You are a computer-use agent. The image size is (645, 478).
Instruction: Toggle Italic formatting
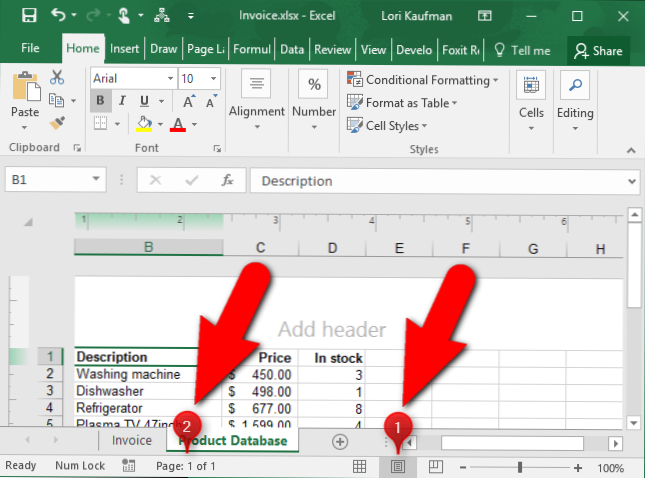pos(122,100)
